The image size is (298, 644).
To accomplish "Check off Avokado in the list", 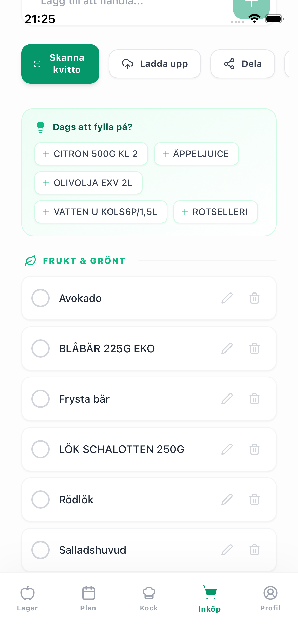I will (x=40, y=298).
